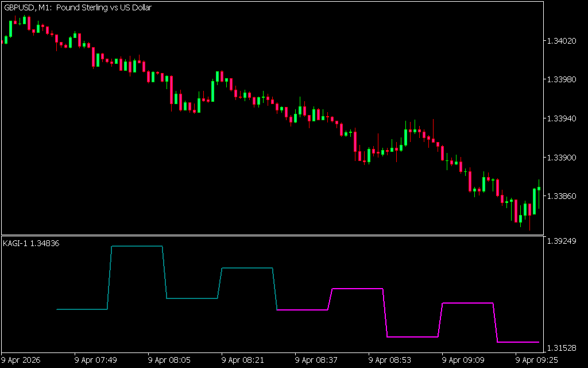Click the 9 Apr 09:09 time label

click(x=463, y=360)
